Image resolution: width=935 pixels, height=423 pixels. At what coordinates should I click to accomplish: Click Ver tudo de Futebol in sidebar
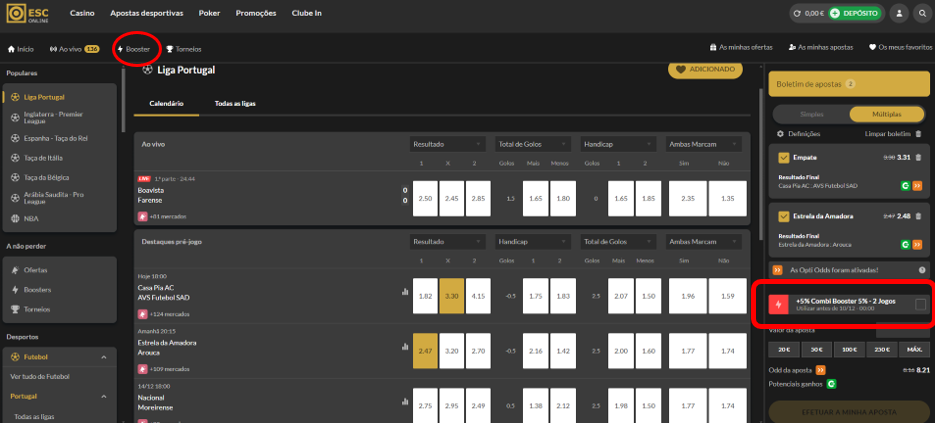[39, 376]
